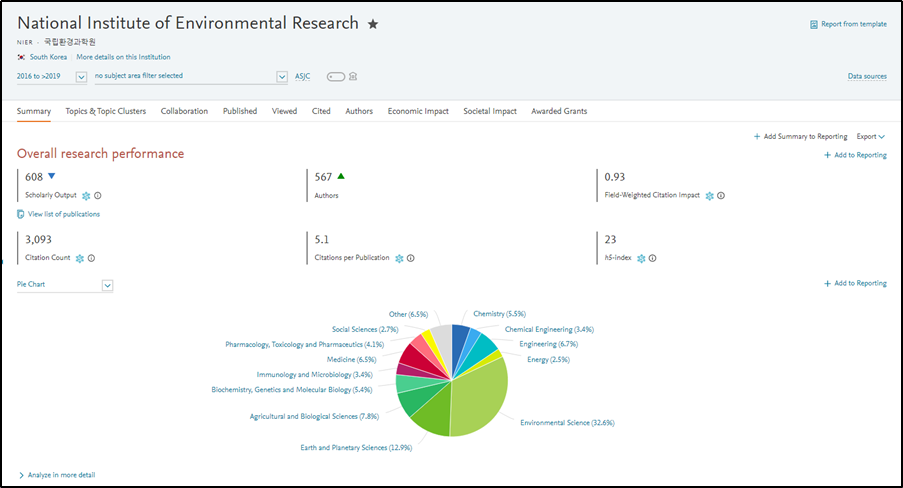Click the South Korea flag icon

tap(21, 57)
